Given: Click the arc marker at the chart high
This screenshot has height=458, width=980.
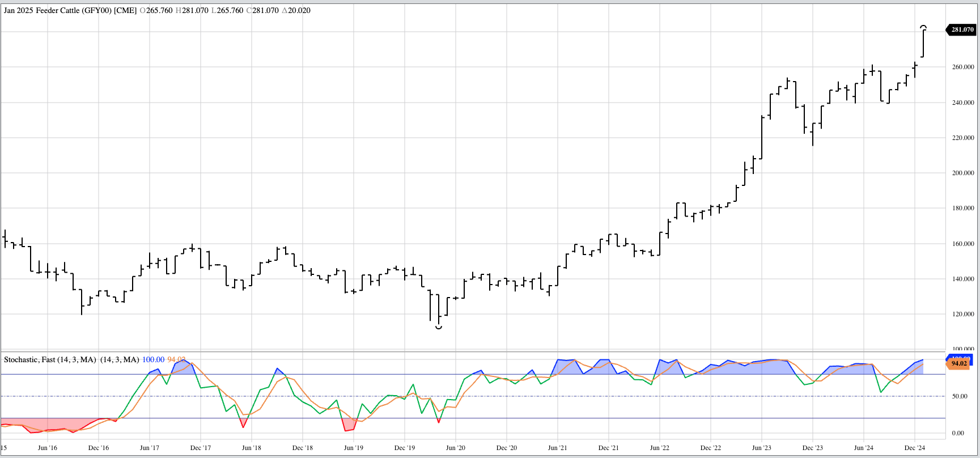Looking at the screenshot, I should (x=923, y=27).
